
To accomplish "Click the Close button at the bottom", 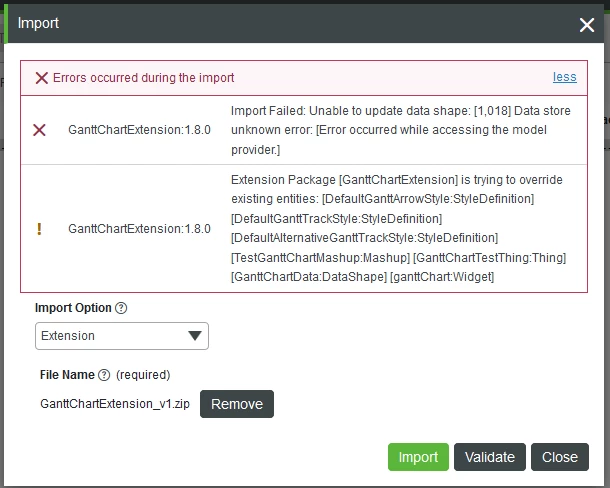I will (560, 457).
